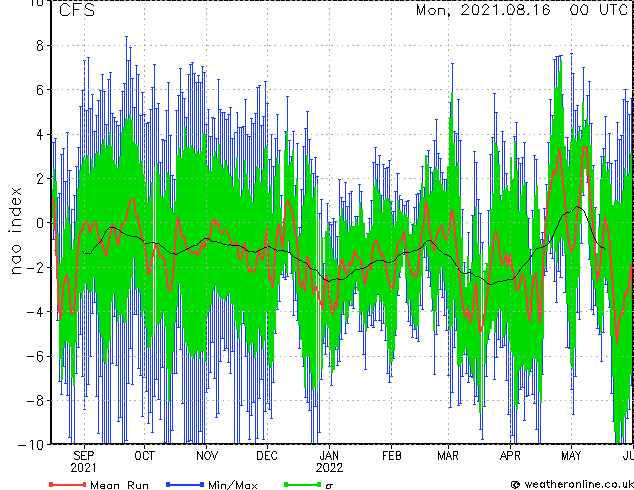The image size is (634, 490).
Task: Click the y-axis value -2
Action: tap(35, 267)
